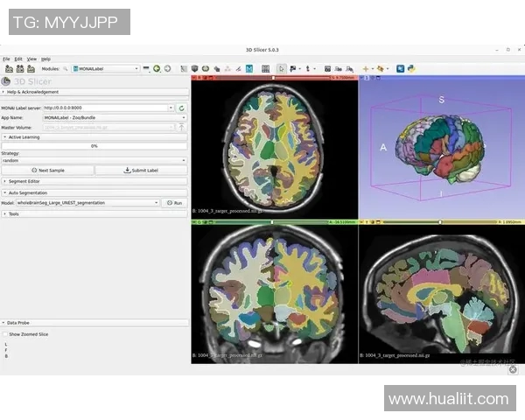
Task: Click the module search magnifier icon
Action: click(66, 68)
